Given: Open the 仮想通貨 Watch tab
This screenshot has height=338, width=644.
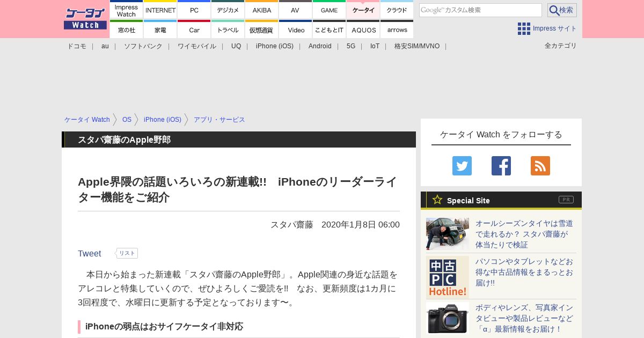Looking at the screenshot, I should tap(262, 30).
